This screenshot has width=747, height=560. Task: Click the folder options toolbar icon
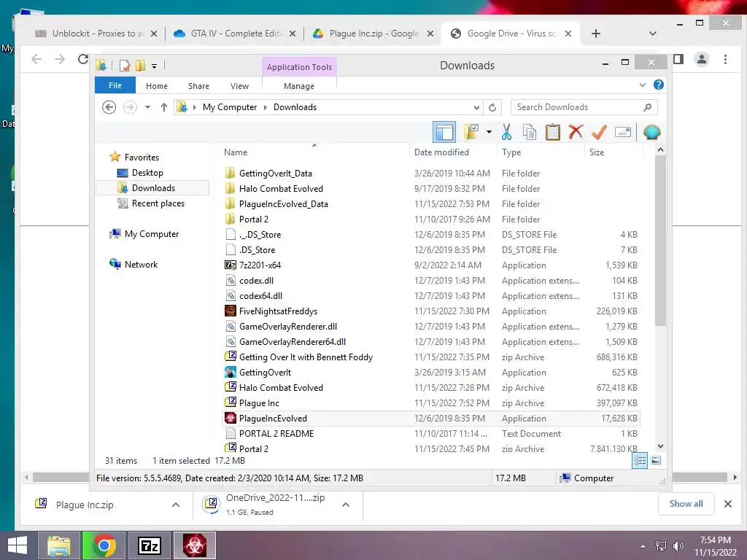[x=471, y=132]
